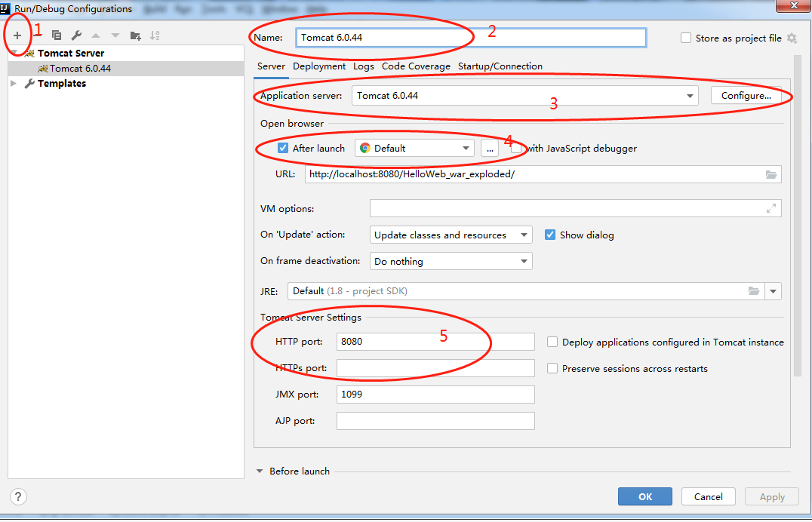Select the Tomcat Server tree item
Screen dimensions: 812x522
(70, 53)
